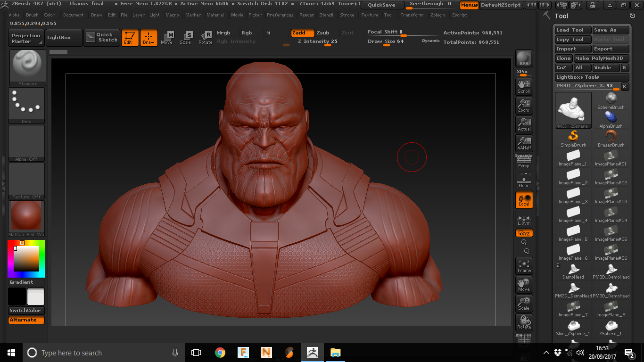Viewport: 644px width, 362px height.
Task: Toggle L.Sym local symmetry
Action: 524,220
